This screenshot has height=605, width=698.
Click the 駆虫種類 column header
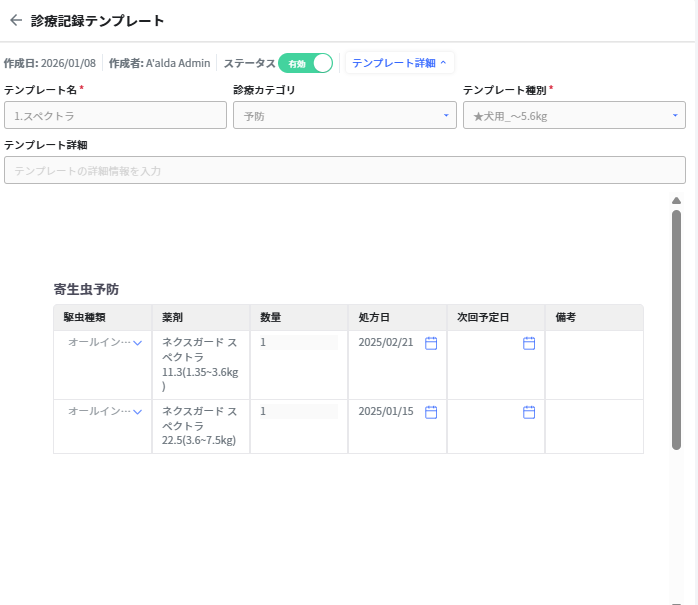(x=102, y=317)
